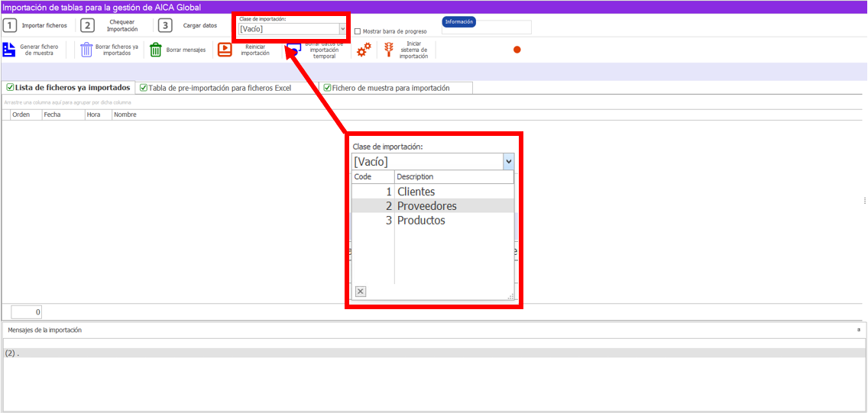
Task: Toggle checkbox on Lista de ficheros ya importados
Action: pyautogui.click(x=10, y=88)
